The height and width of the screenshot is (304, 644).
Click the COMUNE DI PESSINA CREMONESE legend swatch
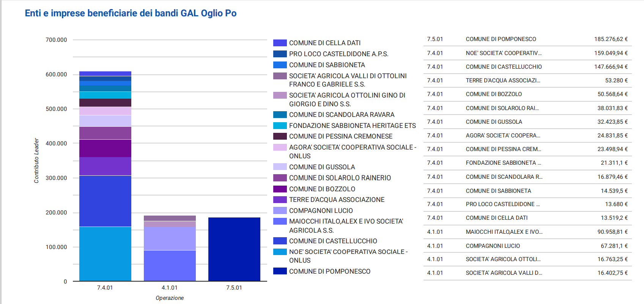280,136
